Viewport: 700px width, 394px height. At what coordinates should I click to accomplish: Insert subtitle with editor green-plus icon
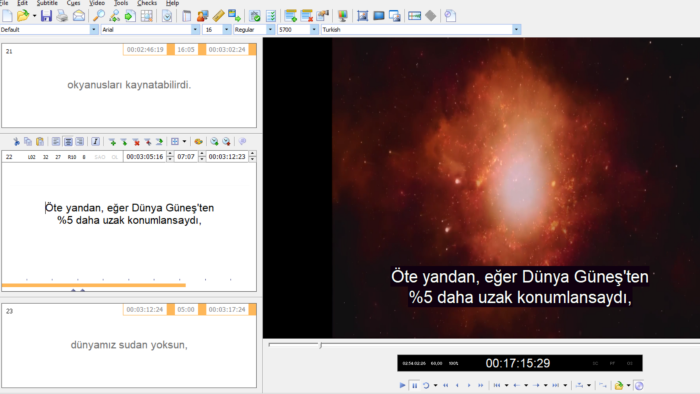pyautogui.click(x=112, y=142)
